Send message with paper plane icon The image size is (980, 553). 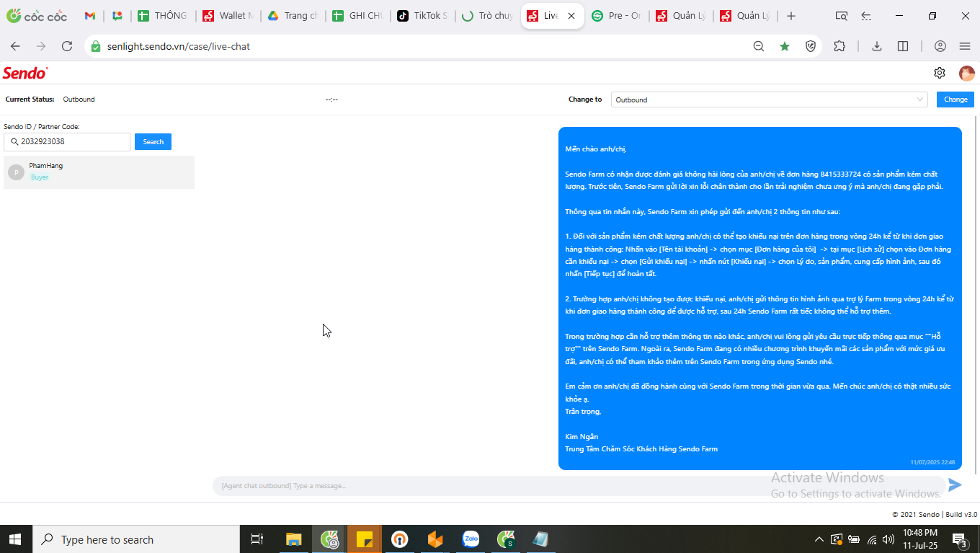[x=955, y=485]
